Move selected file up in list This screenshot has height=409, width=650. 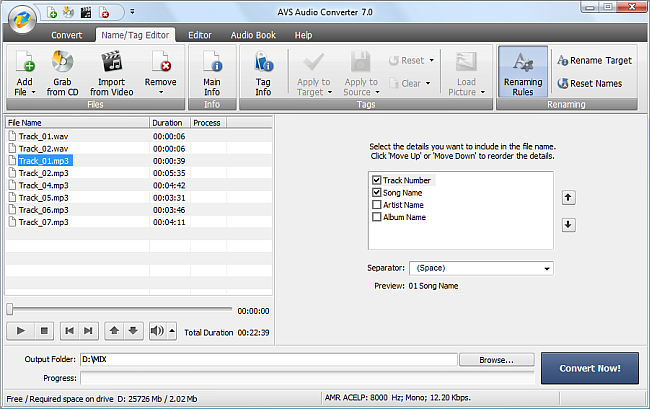(x=114, y=331)
